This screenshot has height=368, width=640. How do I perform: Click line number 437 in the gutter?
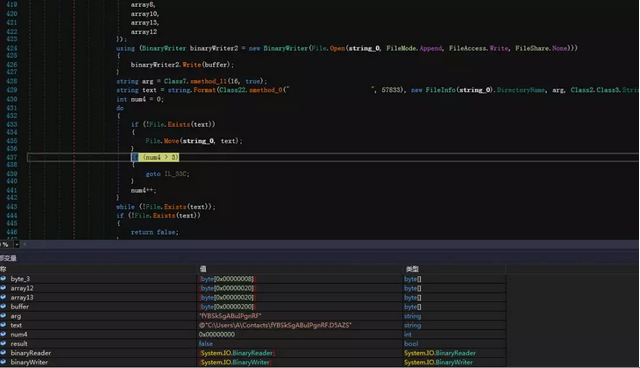click(12, 157)
